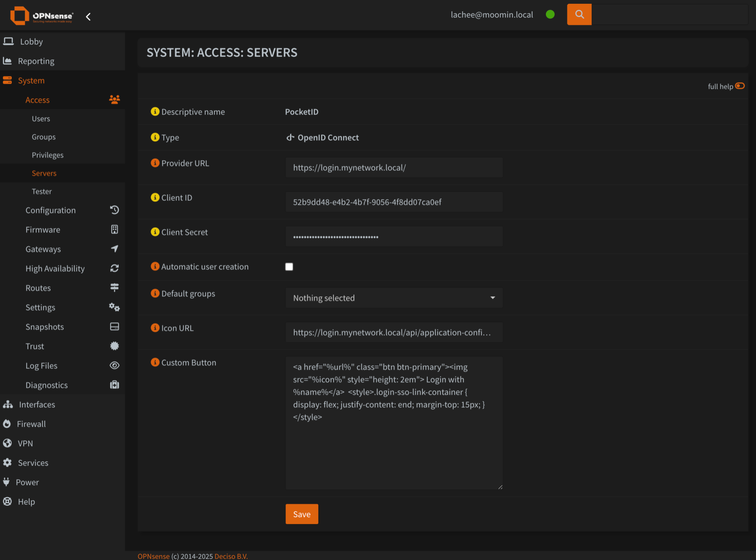This screenshot has width=756, height=560.
Task: Expand the System menu section
Action: tap(31, 80)
